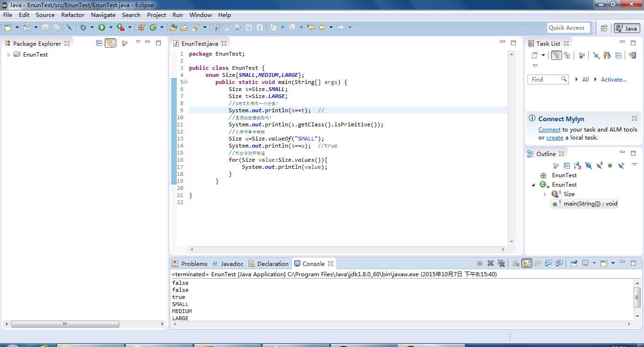Screen dimensions: 644x347
Task: Open the New wizard dropdown arrow
Action: click(17, 27)
